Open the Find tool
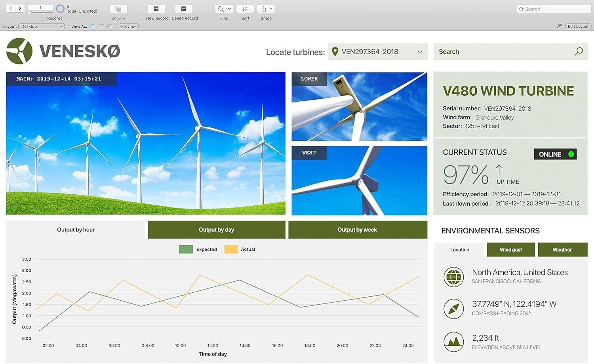 coord(221,9)
